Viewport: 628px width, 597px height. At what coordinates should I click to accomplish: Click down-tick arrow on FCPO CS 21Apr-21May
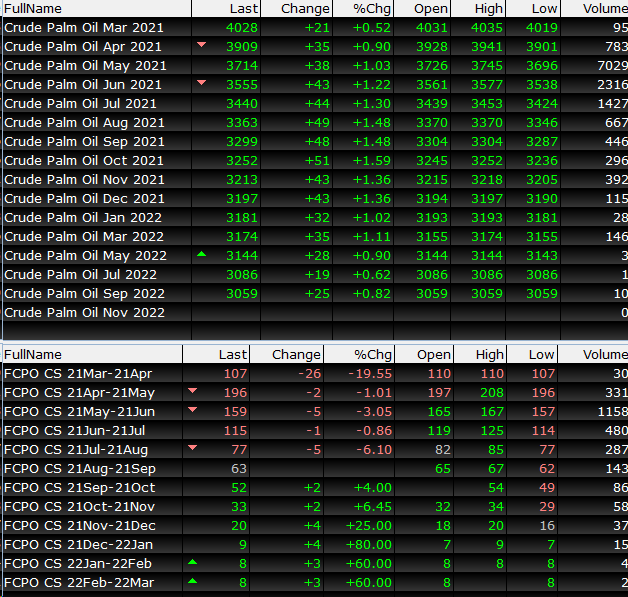193,390
